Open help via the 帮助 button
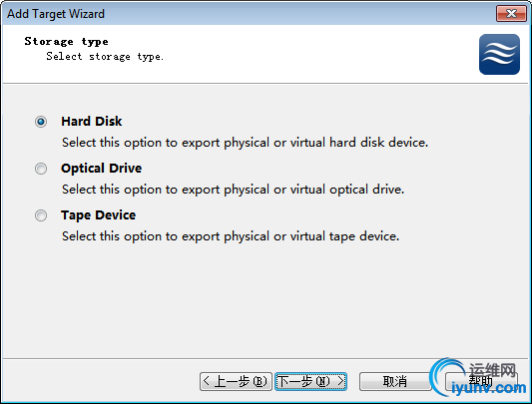The image size is (532, 404). click(481, 381)
